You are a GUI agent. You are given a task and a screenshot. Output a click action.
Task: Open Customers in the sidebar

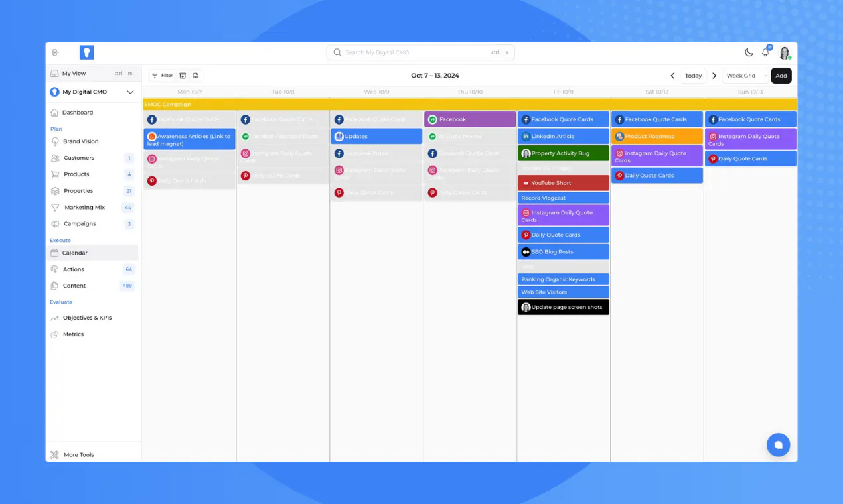pos(93,158)
